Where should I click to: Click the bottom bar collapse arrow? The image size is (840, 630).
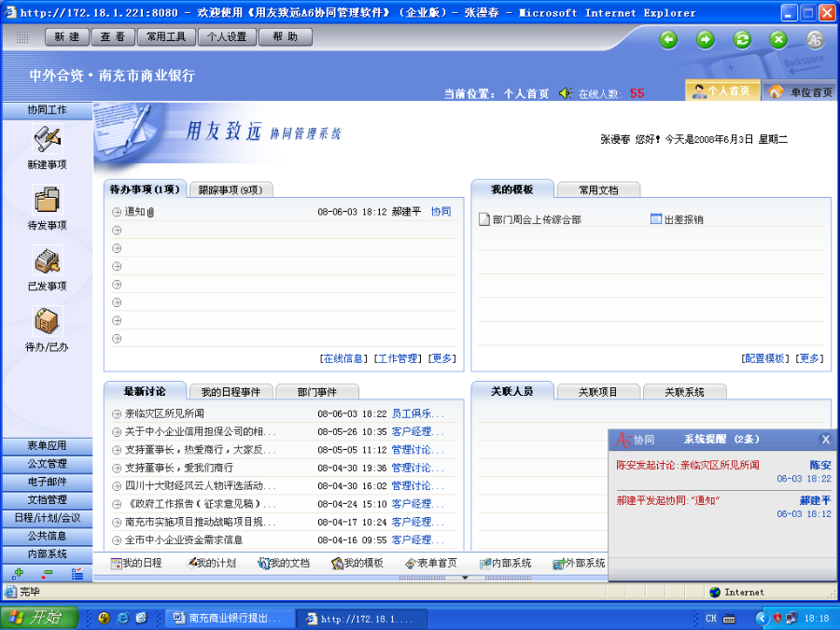[465, 578]
